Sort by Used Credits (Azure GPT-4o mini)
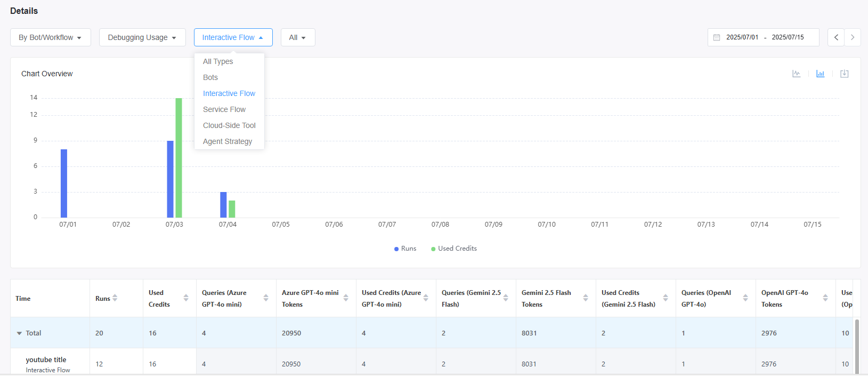The image size is (868, 376). [426, 298]
